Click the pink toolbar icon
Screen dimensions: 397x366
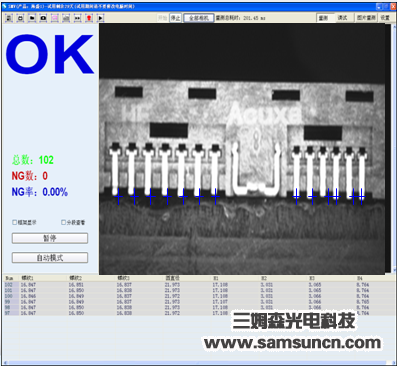pos(55,18)
